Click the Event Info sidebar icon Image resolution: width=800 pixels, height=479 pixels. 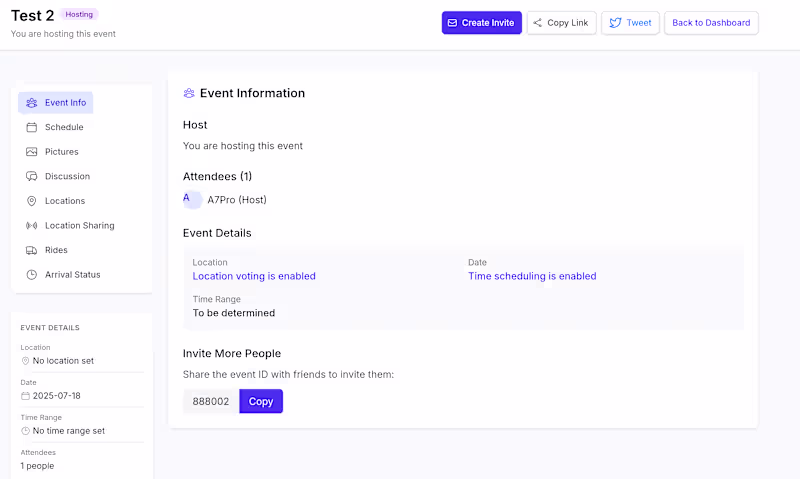(32, 103)
